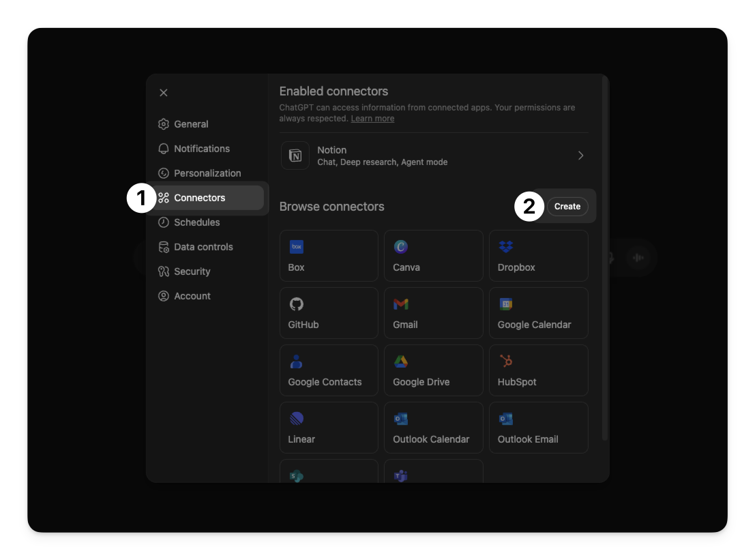Image resolution: width=755 pixels, height=560 pixels.
Task: Select the Google Drive label
Action: pos(421,382)
